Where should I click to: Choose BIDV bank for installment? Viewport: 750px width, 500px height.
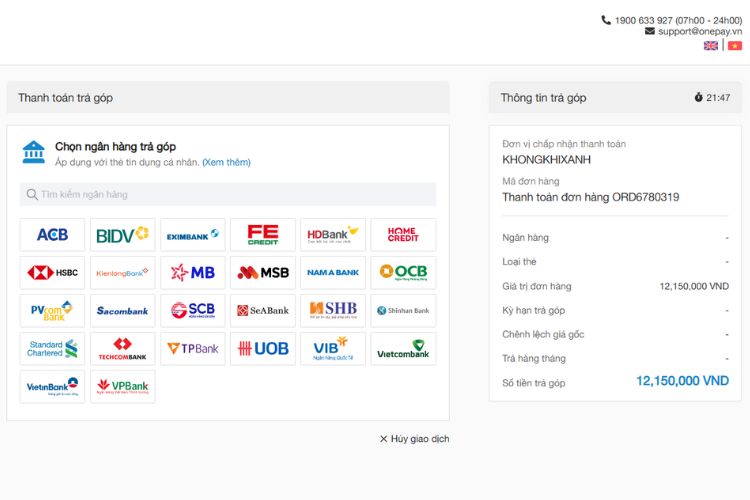tap(122, 235)
